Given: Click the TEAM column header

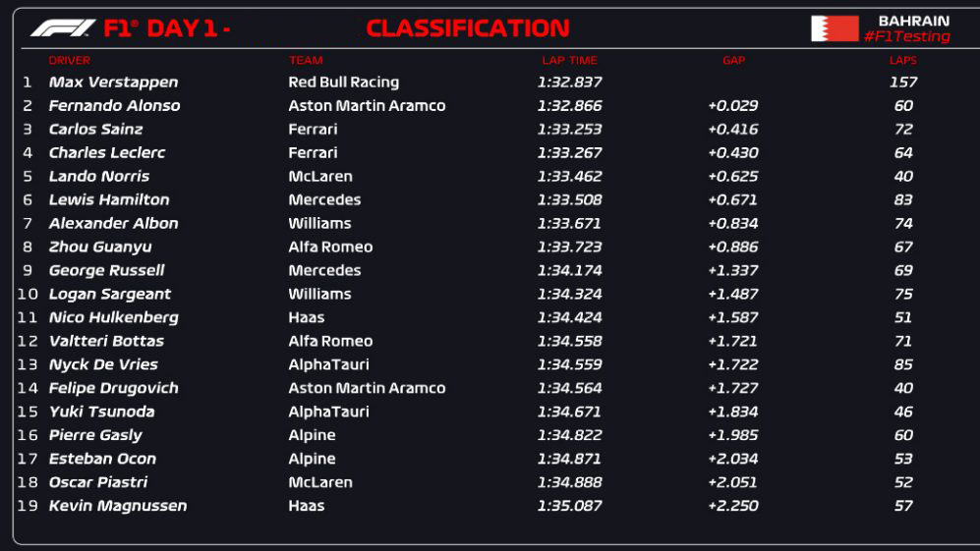Looking at the screenshot, I should [x=306, y=61].
